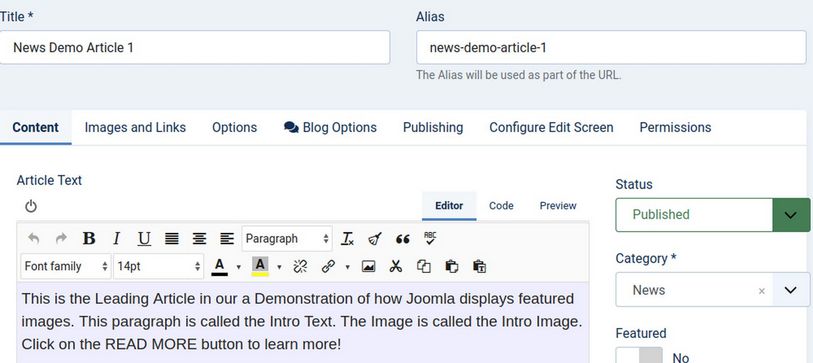Screen dimensions: 813x363
Task: Run the ABC spellcheck
Action: tap(430, 238)
